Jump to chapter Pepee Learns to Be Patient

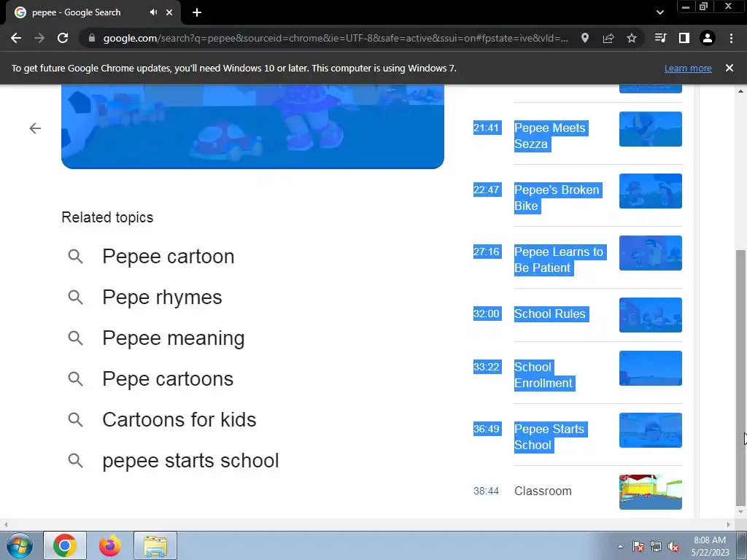pyautogui.click(x=560, y=260)
